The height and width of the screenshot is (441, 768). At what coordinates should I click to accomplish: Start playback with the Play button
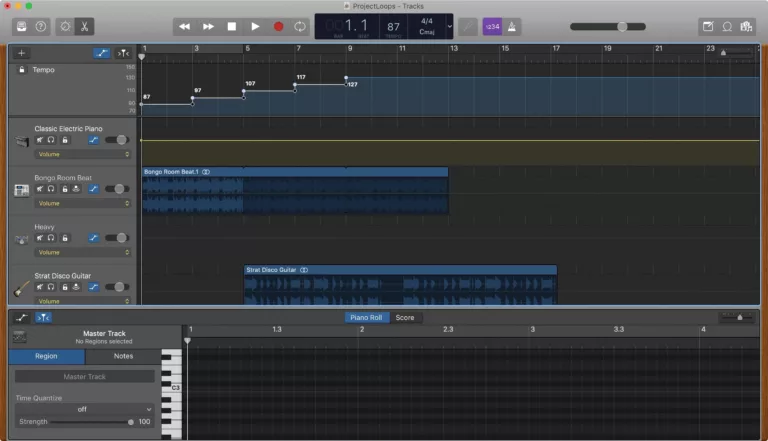click(x=255, y=26)
